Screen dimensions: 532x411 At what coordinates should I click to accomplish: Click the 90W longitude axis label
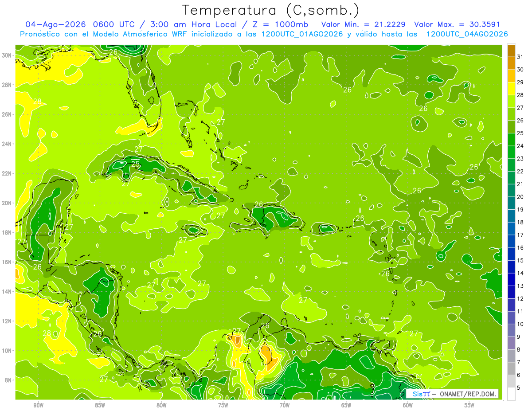tap(38, 405)
